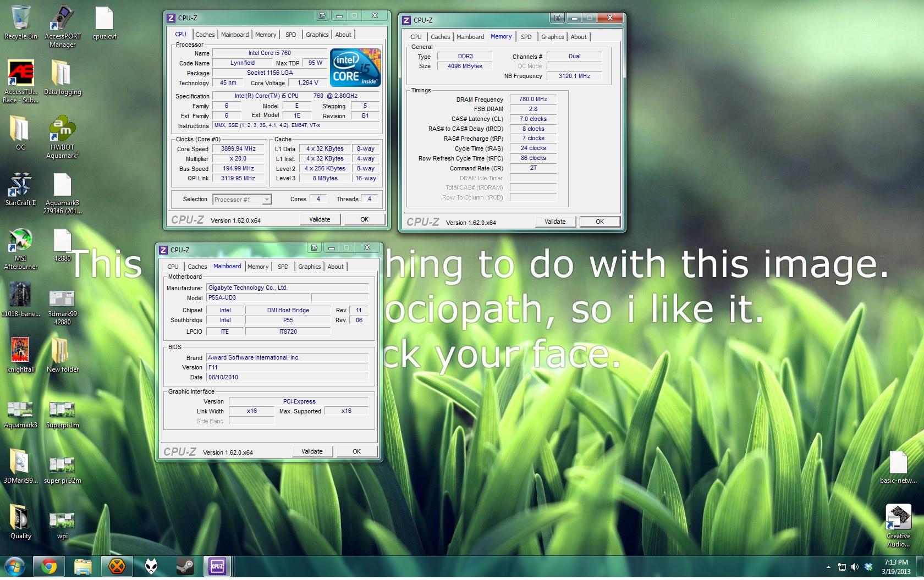This screenshot has width=924, height=580.
Task: Click the BIOS Version F11 field
Action: 287,367
